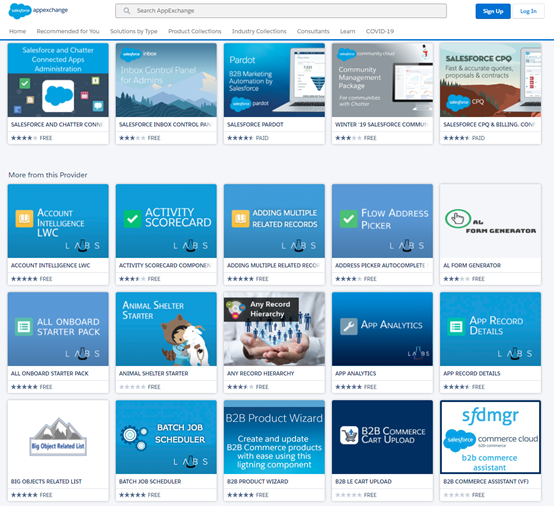Viewport: 554px width, 506px height.
Task: Click star rating under Animal Shelter Starter
Action: click(x=132, y=387)
